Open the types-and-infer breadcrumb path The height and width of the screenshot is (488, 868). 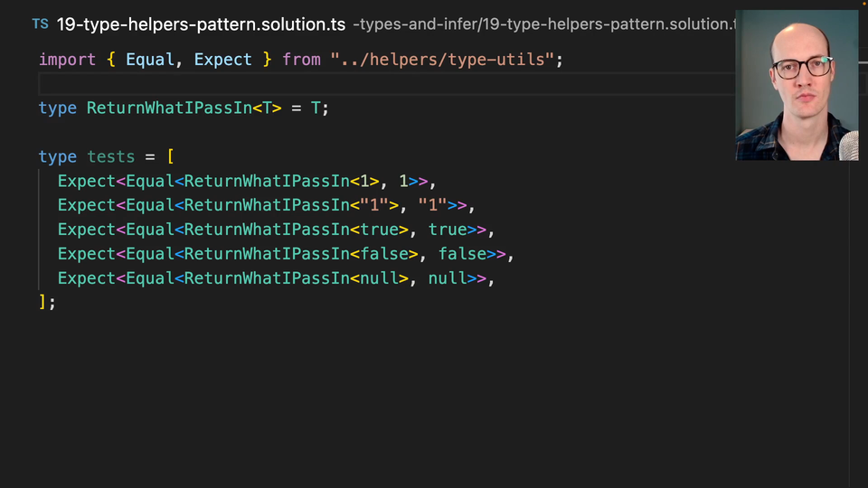click(x=542, y=24)
